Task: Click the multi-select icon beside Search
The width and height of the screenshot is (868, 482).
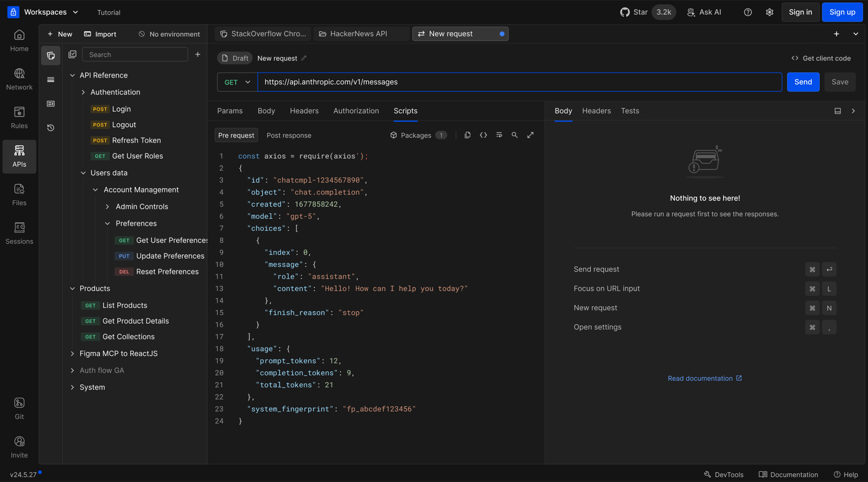Action: 73,54
